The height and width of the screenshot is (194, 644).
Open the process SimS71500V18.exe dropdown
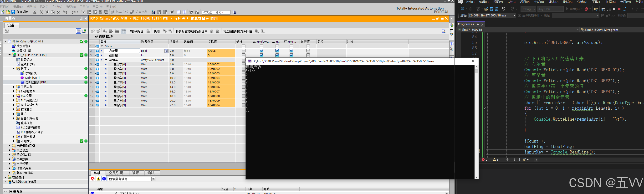click(x=492, y=15)
